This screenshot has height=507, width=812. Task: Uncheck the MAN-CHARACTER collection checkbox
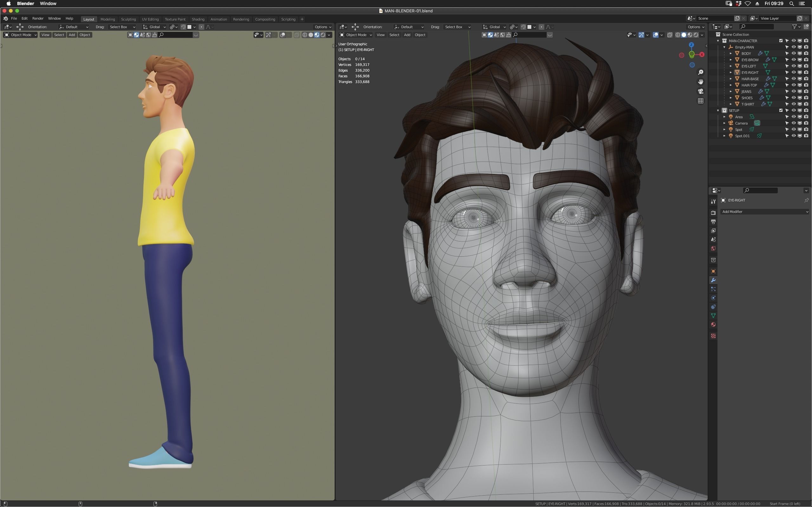(781, 41)
